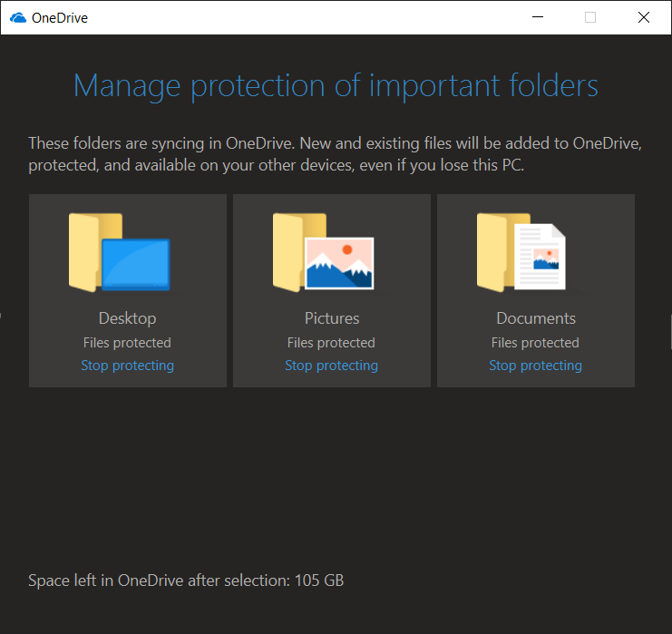Stop protecting the Pictures folder
The image size is (672, 634).
[x=331, y=366]
